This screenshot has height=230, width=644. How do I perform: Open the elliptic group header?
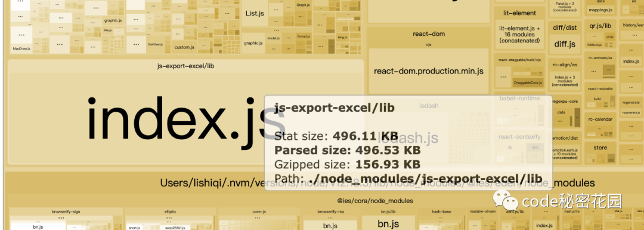[x=169, y=211]
